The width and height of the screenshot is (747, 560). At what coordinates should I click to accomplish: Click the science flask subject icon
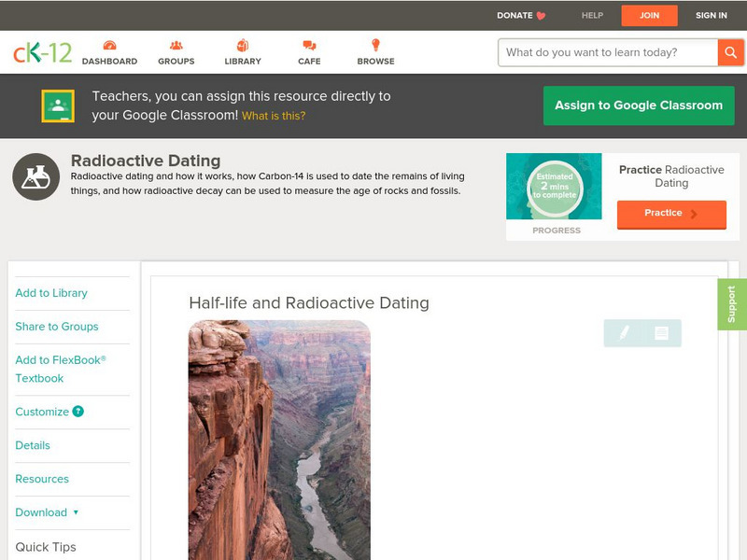tap(35, 176)
